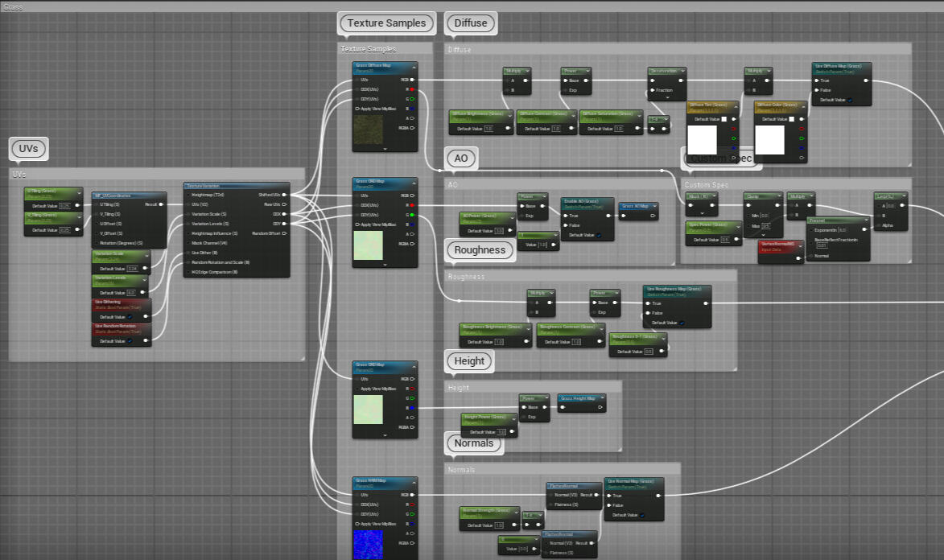Toggle the Default Value checkbox on Enable AO (Grass)
The height and width of the screenshot is (560, 944).
(599, 236)
